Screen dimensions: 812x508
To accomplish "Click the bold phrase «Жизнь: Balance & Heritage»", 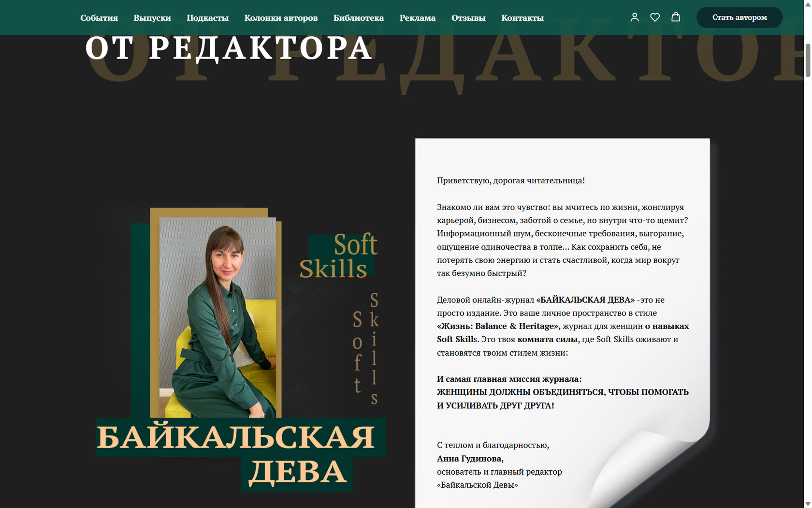I will click(x=498, y=326).
